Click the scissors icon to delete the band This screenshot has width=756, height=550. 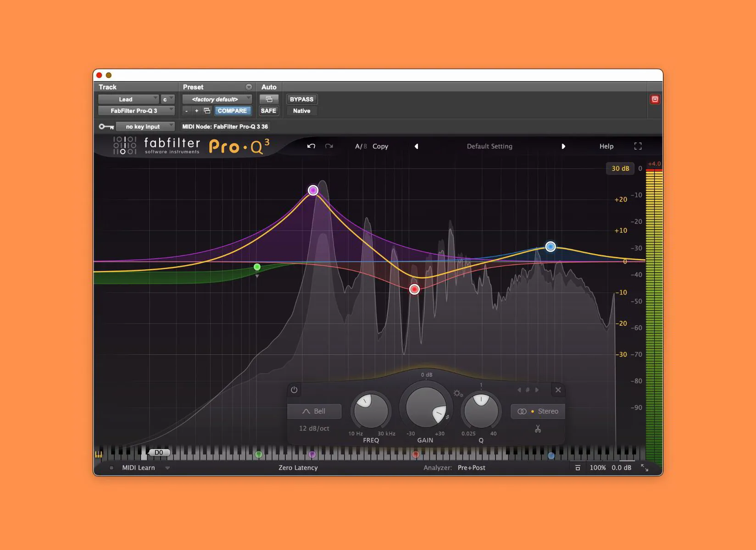[538, 429]
